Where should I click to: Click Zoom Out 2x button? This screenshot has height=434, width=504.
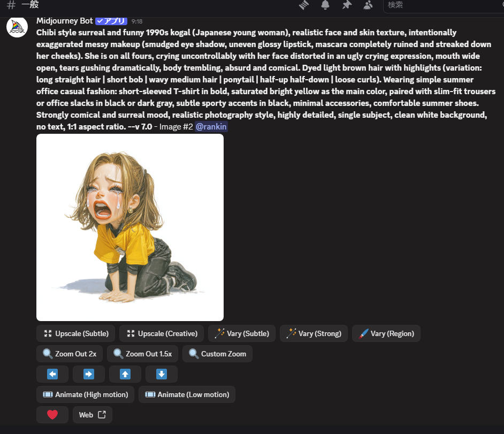(x=70, y=354)
